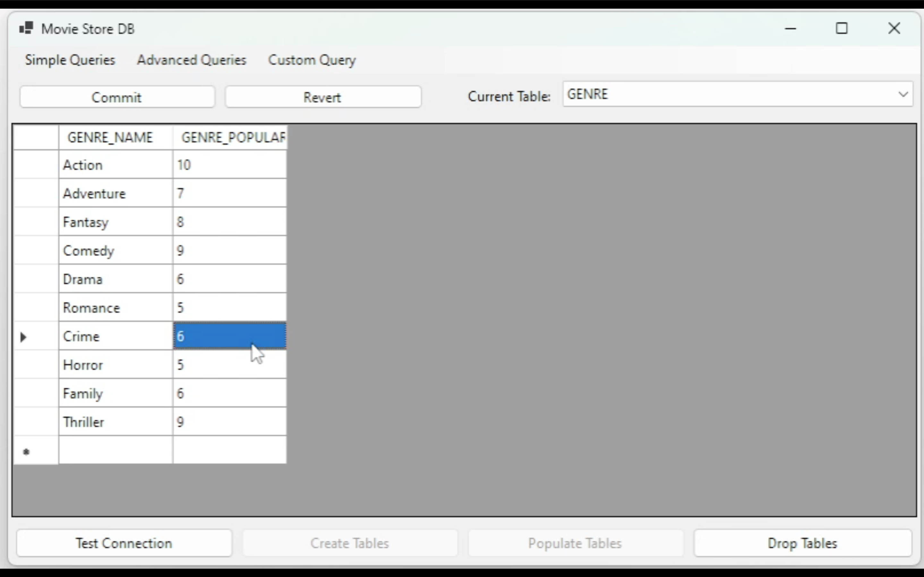The width and height of the screenshot is (924, 577).
Task: Toggle the current row indicator arrow
Action: 23,336
